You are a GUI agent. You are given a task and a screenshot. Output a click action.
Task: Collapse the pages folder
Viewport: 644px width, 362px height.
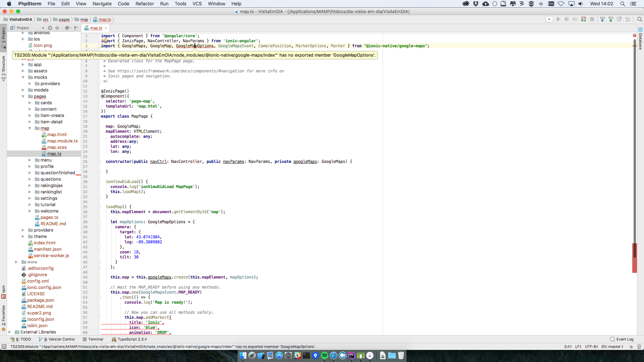point(23,97)
